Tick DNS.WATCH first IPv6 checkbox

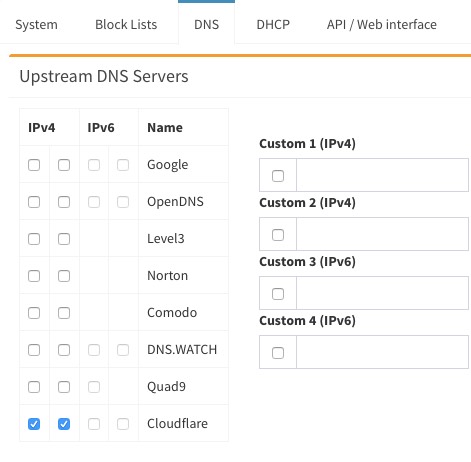(94, 350)
